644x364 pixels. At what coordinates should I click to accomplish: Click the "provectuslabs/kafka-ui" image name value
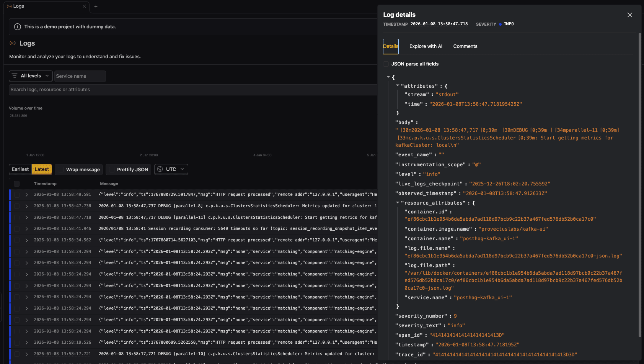tap(513, 229)
